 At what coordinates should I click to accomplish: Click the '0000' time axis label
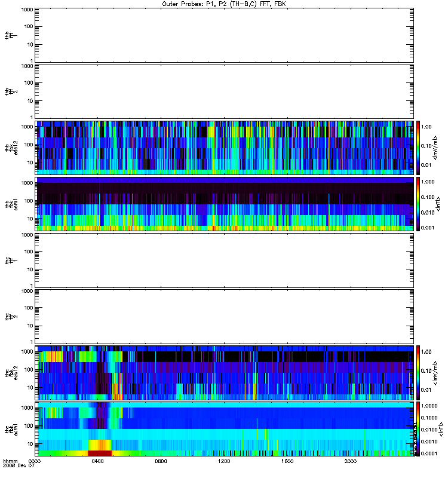click(35, 461)
